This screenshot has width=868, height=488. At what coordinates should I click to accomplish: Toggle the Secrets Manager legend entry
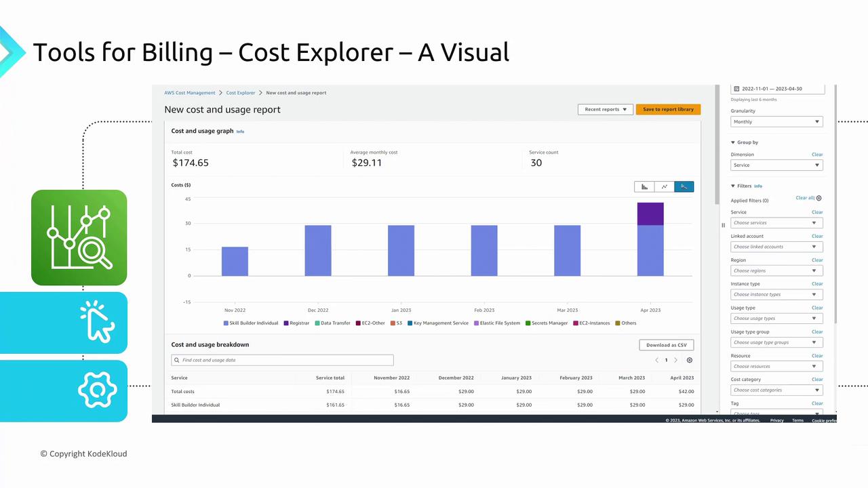coord(547,323)
